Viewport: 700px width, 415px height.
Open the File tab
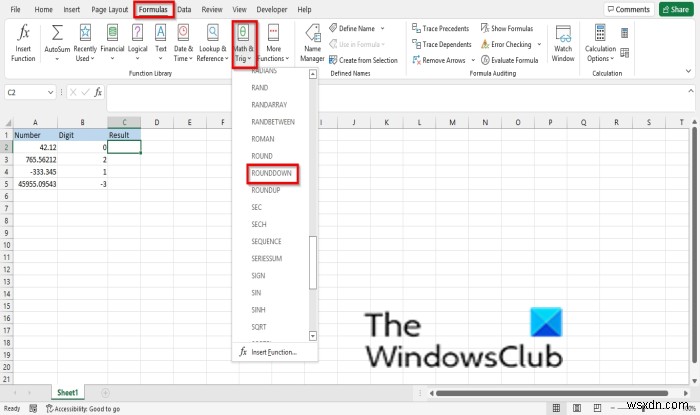(x=15, y=9)
